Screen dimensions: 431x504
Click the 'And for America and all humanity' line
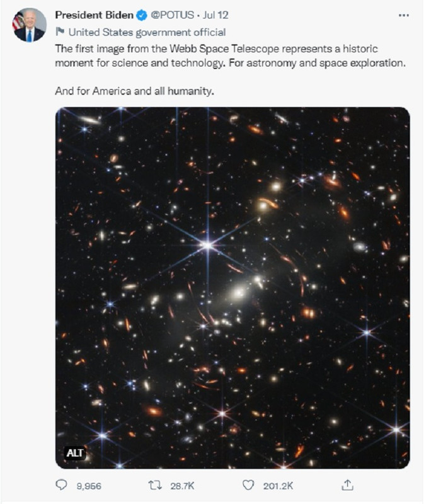(x=134, y=91)
